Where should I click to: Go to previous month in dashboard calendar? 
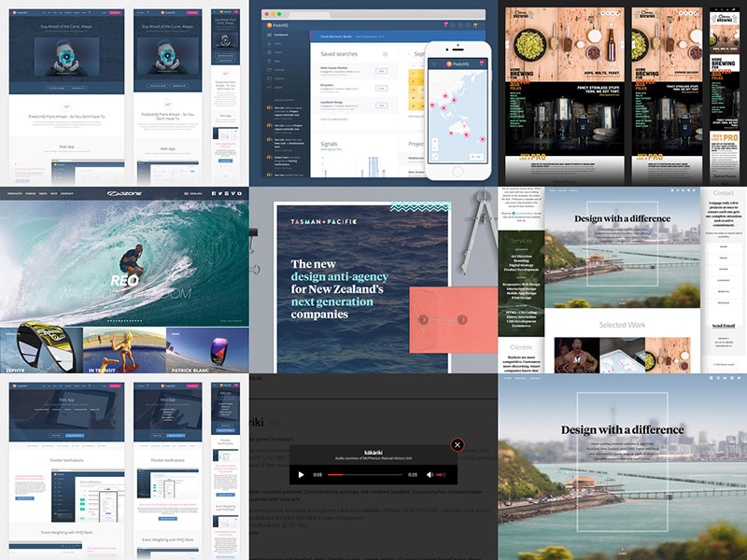click(x=410, y=54)
